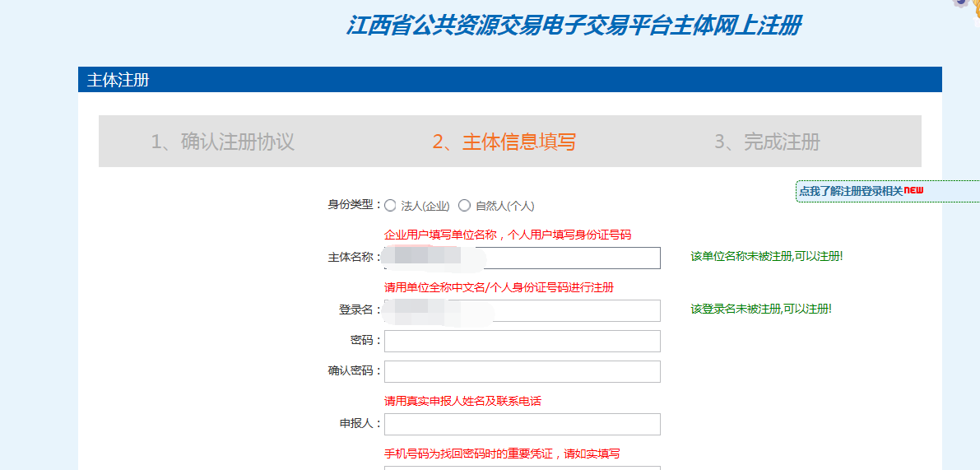The height and width of the screenshot is (470, 980).
Task: Click the 登录名 input field
Action: click(522, 310)
